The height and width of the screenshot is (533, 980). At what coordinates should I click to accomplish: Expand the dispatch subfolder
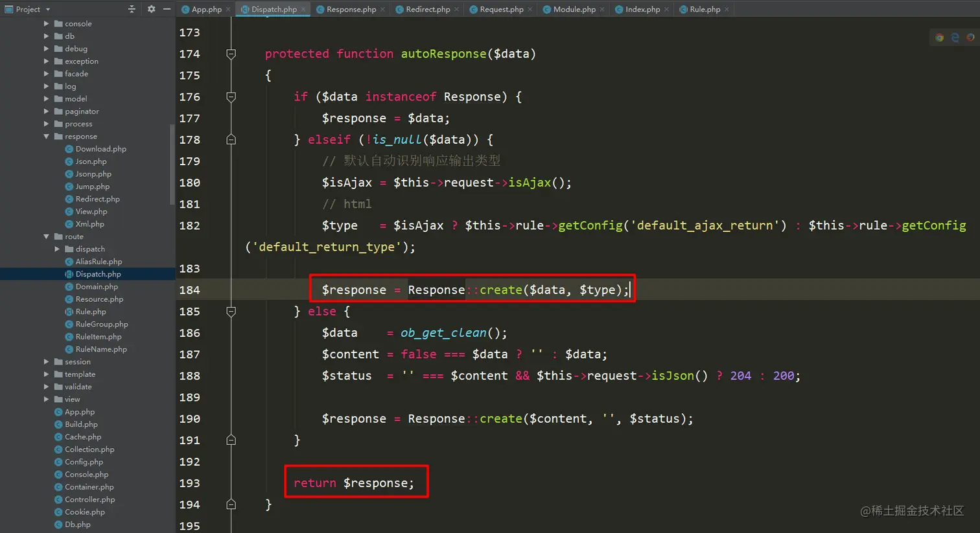click(57, 249)
